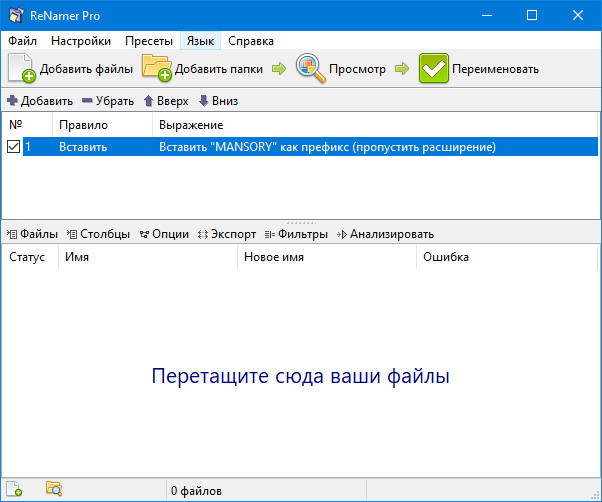Screen dimensions: 602x502
Task: Open the Пресеты menu
Action: pos(149,41)
